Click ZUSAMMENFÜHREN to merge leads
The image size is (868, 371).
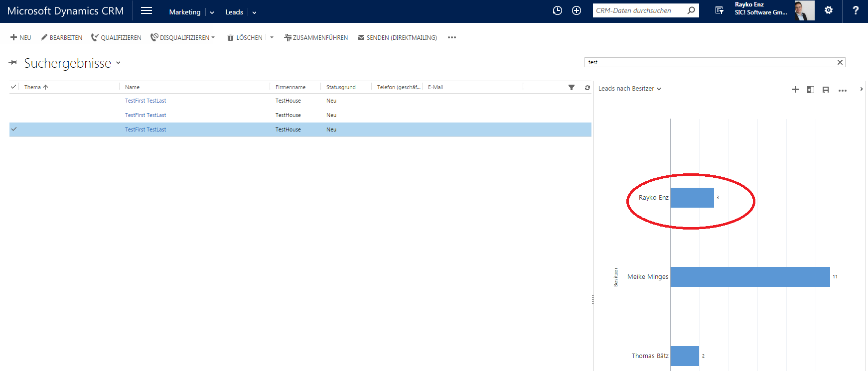[x=316, y=37]
